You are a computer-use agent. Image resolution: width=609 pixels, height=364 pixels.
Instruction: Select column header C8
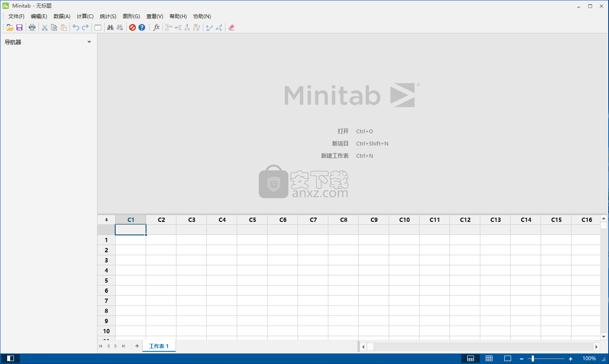point(344,220)
